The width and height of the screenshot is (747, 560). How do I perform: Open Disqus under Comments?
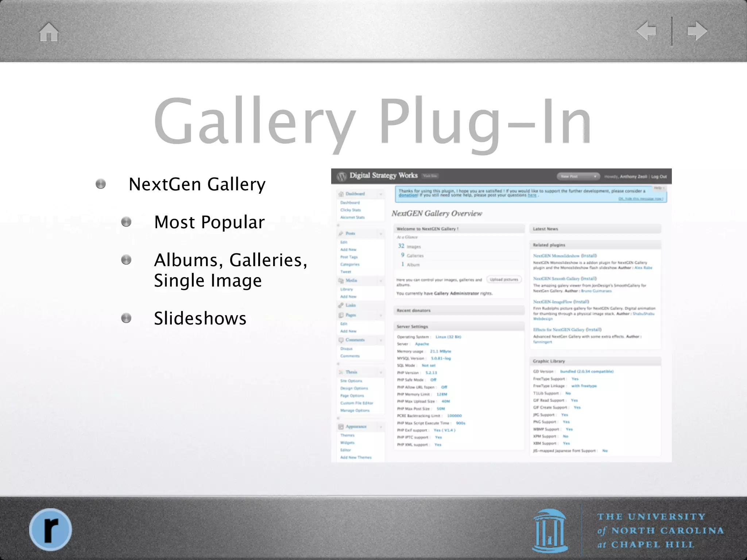346,349
